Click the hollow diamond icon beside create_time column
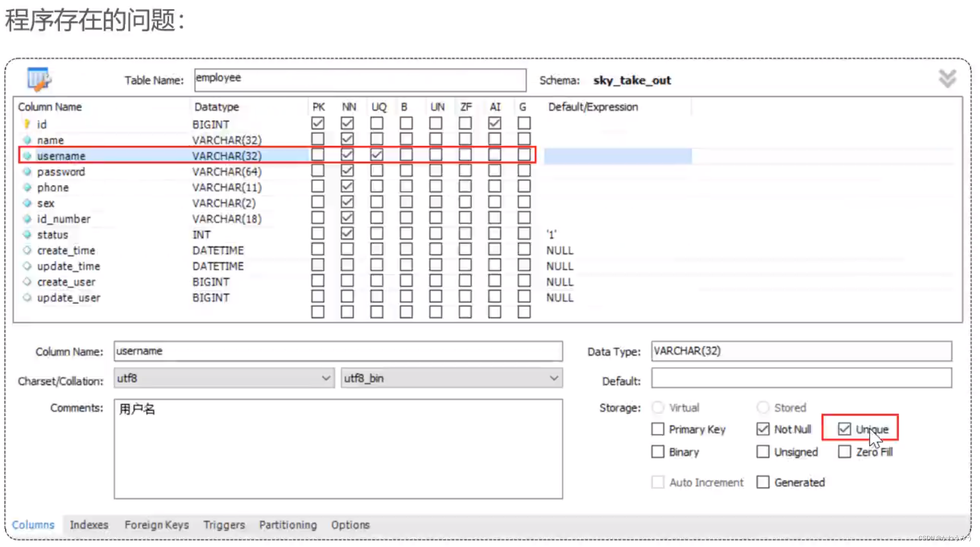980x547 pixels. click(x=27, y=250)
